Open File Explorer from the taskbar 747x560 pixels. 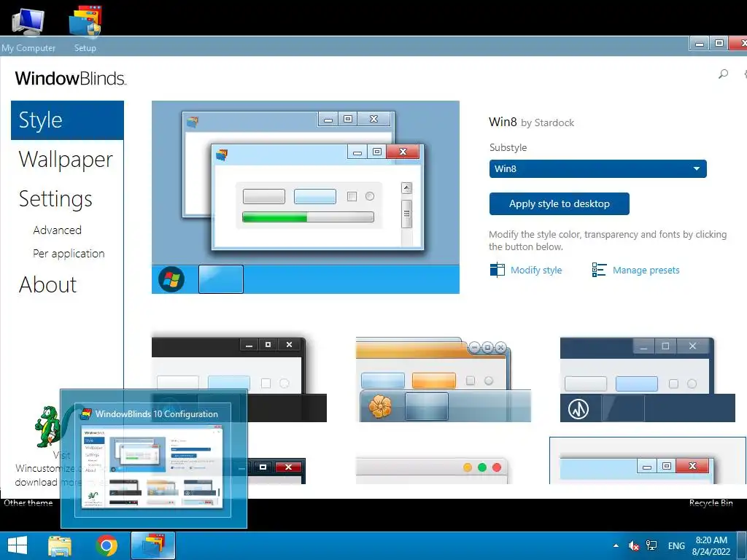click(x=60, y=545)
